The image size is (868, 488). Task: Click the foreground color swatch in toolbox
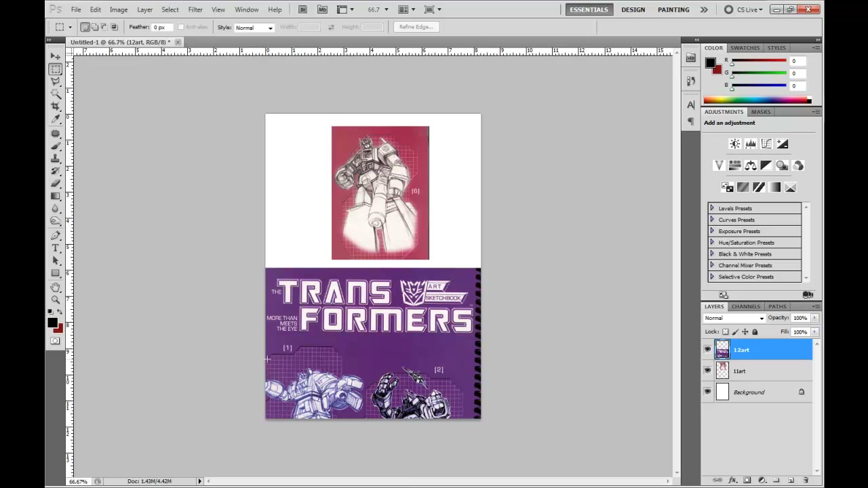click(52, 323)
